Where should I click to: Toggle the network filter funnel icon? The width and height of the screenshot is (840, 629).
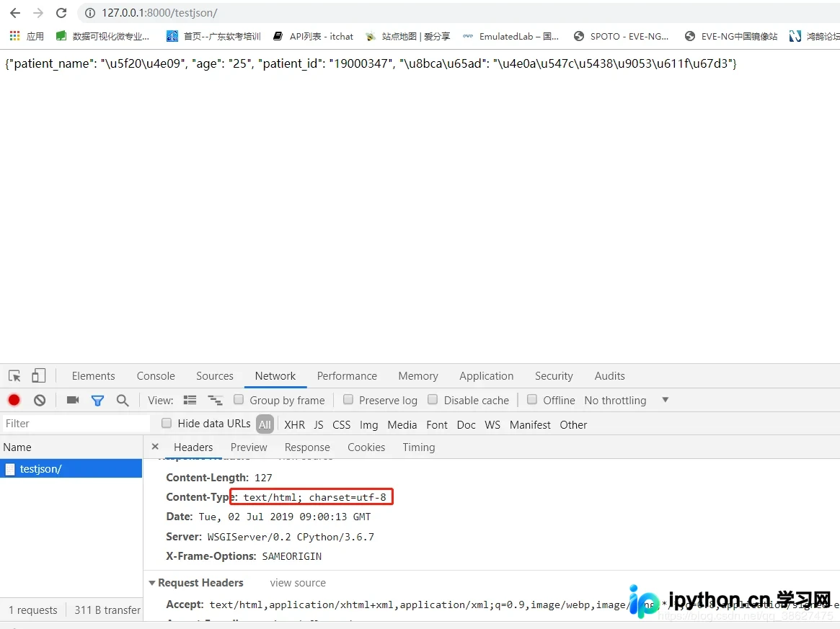coord(97,401)
